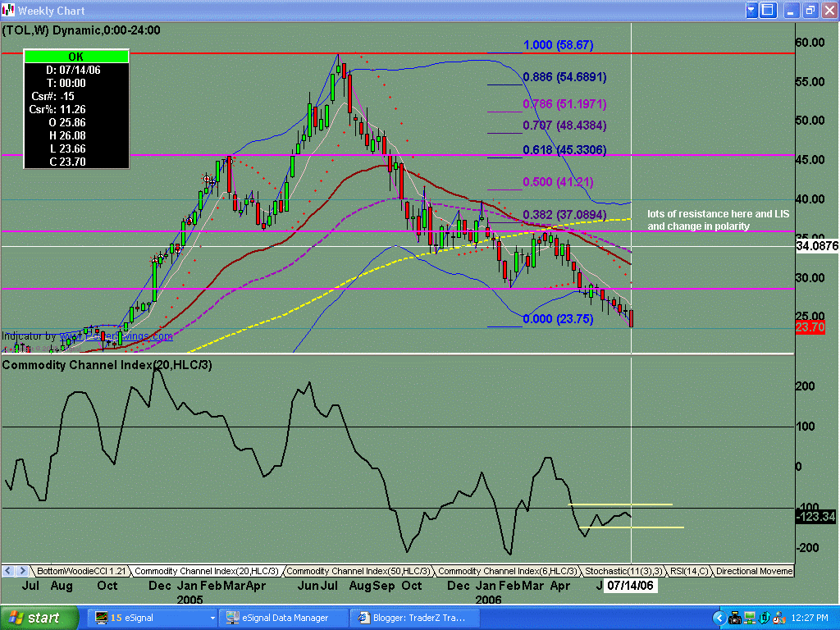Switch to BottomWoodieCCI 1.21 tab
This screenshot has width=840, height=630.
[x=80, y=571]
